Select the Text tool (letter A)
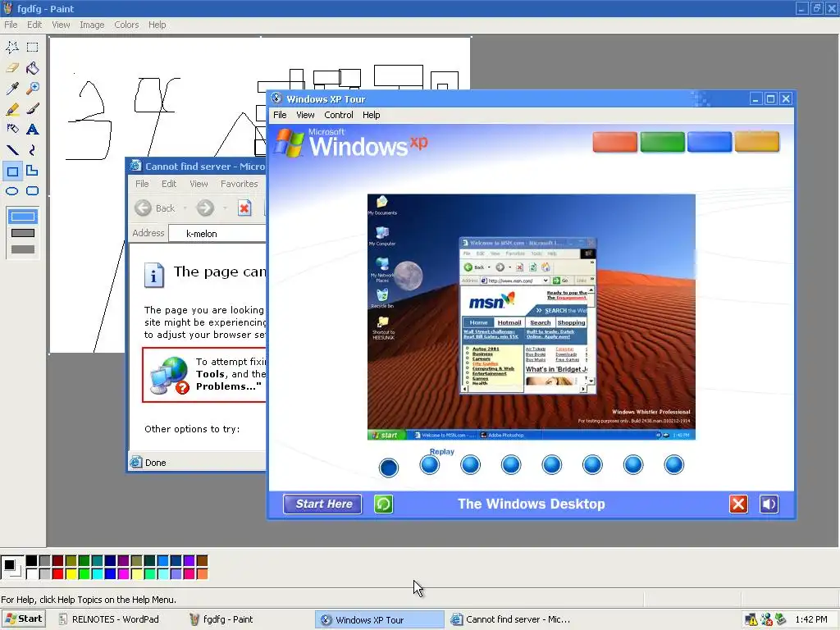Screen dimensions: 840x630 coord(33,129)
